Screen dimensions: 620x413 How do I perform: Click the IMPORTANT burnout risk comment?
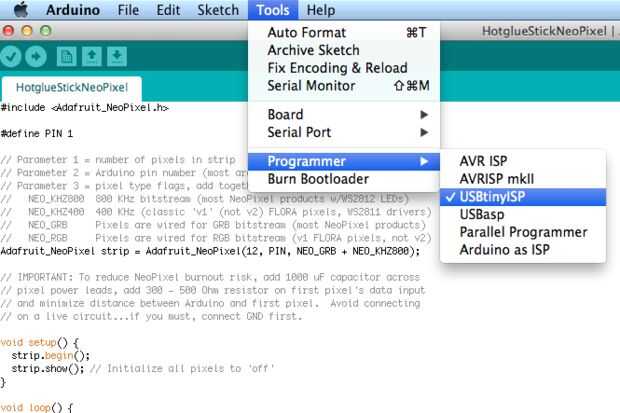tap(210, 277)
